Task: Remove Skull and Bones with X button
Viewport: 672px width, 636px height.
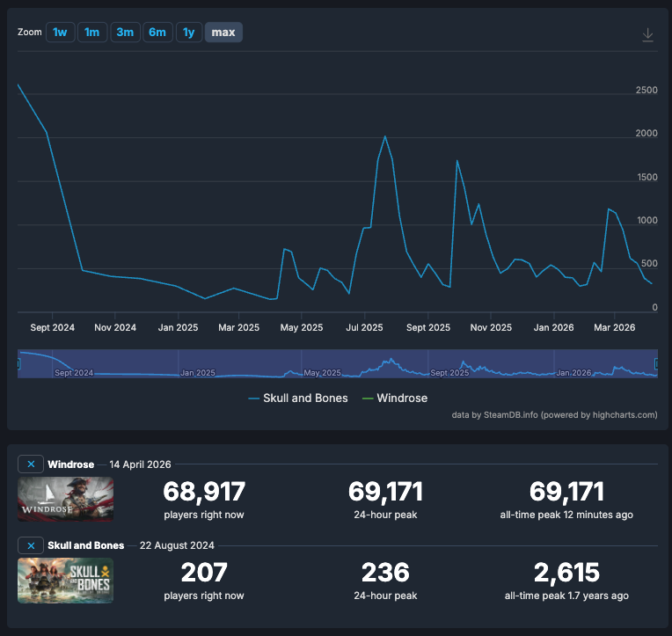Action: (x=31, y=545)
